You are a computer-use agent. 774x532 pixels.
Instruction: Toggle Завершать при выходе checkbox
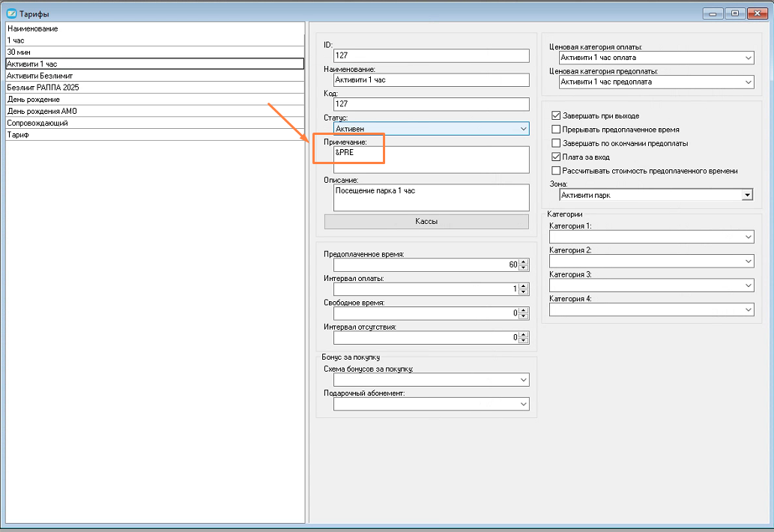556,116
